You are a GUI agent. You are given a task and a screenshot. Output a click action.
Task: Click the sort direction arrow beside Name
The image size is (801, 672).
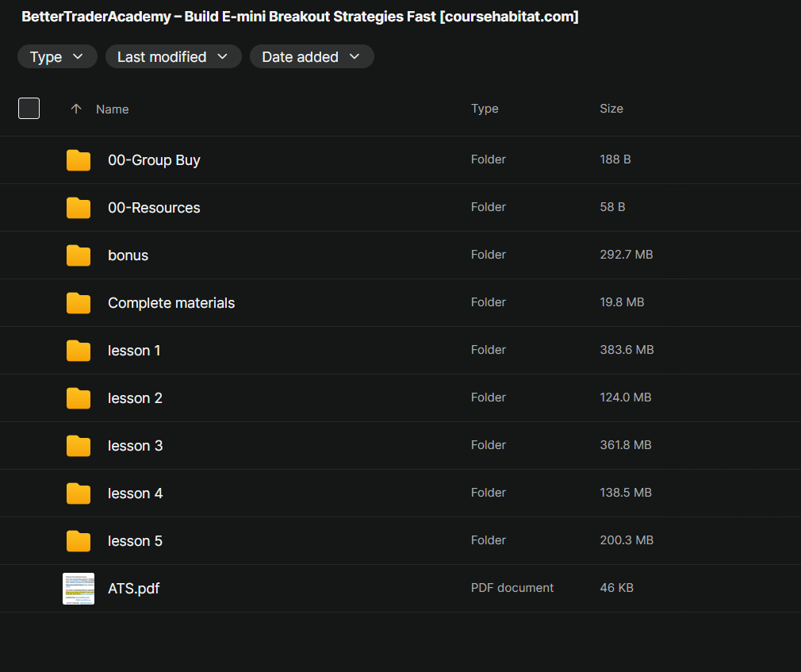tap(76, 109)
